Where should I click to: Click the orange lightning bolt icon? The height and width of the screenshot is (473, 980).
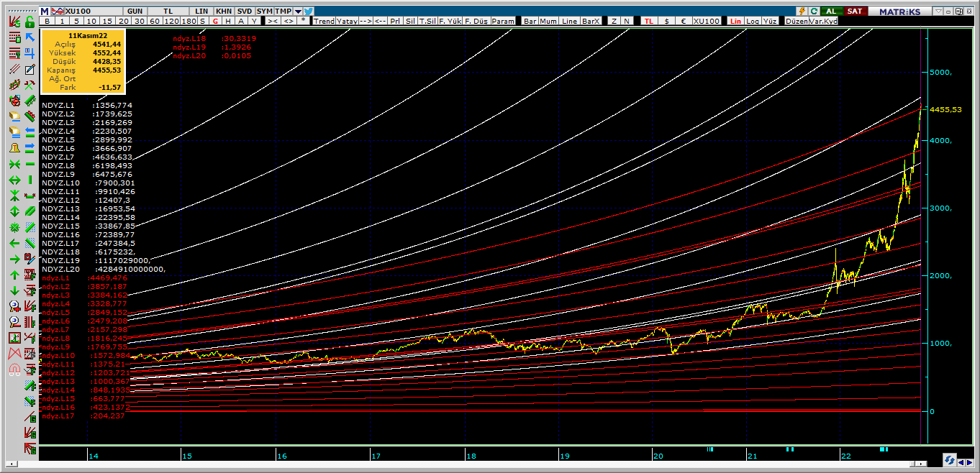point(802,12)
